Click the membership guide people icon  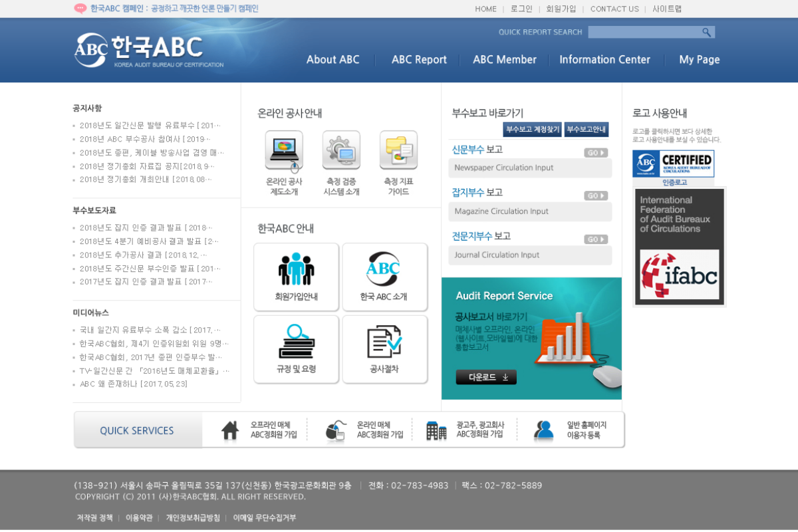[x=296, y=269]
